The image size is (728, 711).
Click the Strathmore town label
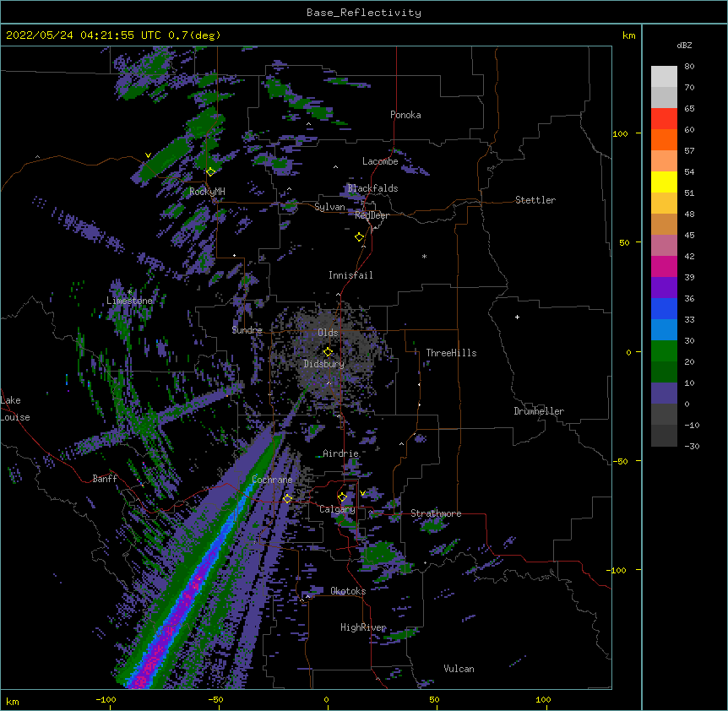(436, 513)
